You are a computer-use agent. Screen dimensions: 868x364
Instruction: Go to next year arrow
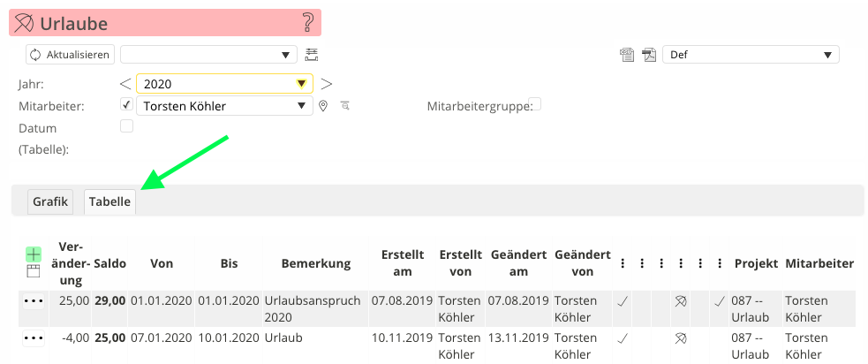[x=326, y=84]
